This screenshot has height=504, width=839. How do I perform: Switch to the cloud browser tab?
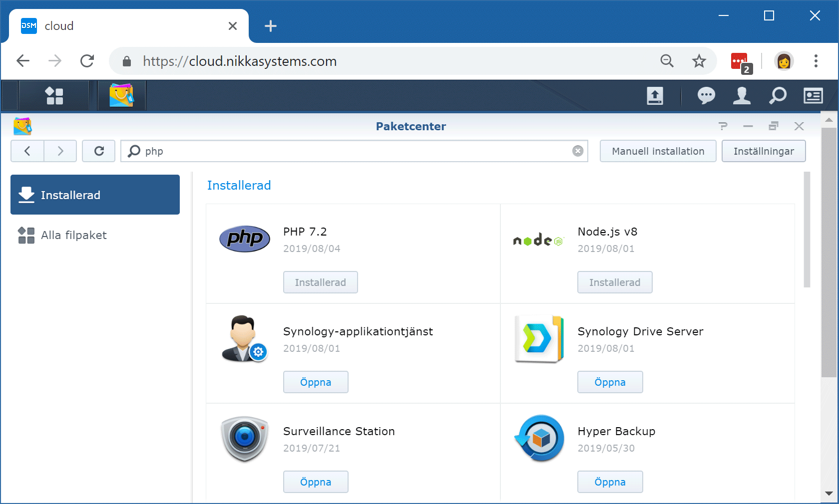pyautogui.click(x=129, y=26)
